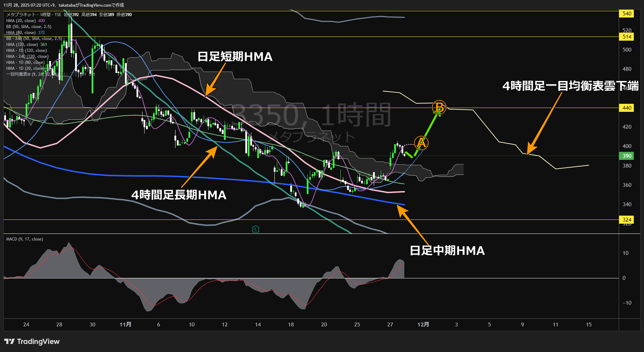Viewport: 644px width, 352px height.
Task: Click the blue HMA value 372 in legend
Action: pos(41,33)
